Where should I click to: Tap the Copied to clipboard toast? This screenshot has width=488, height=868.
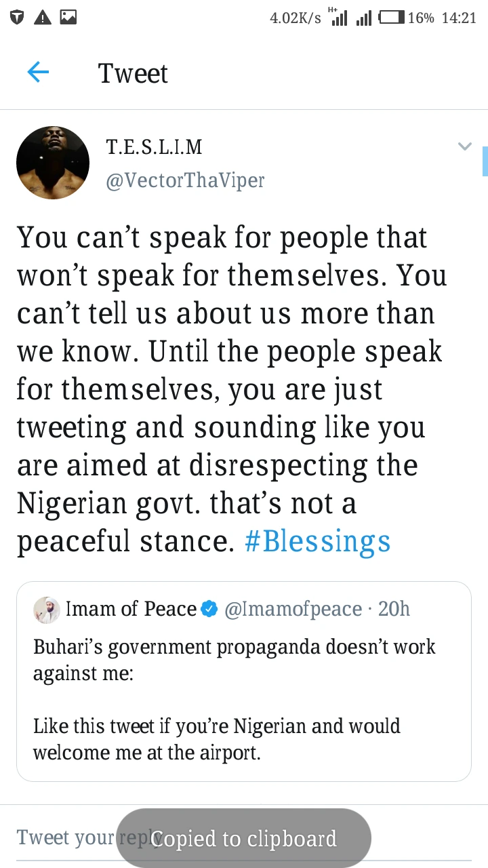tap(243, 839)
